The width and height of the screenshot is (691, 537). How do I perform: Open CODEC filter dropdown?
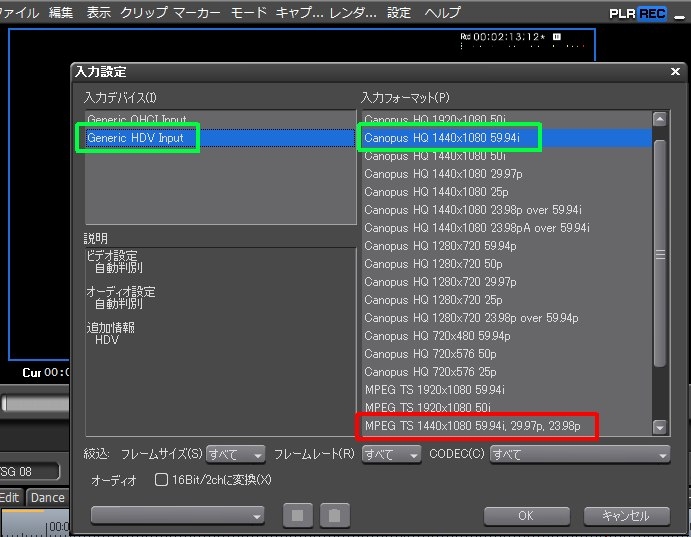pos(580,454)
